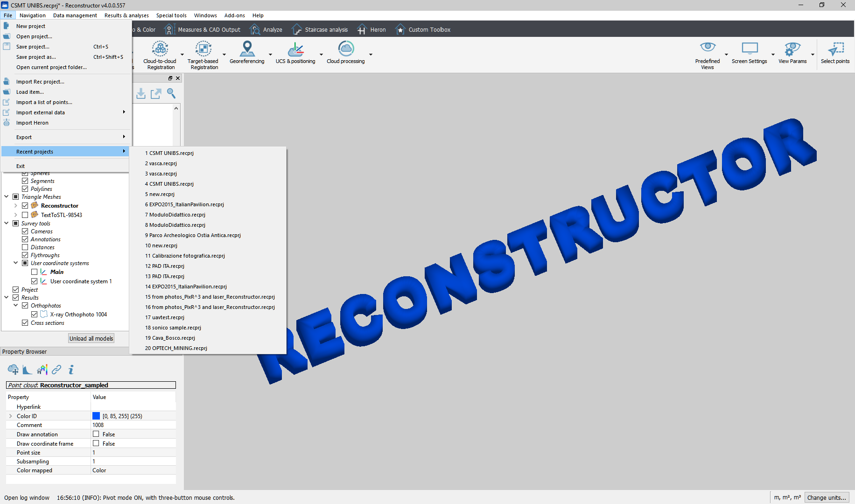Click Open log window
Image resolution: width=855 pixels, height=504 pixels.
pyautogui.click(x=27, y=497)
